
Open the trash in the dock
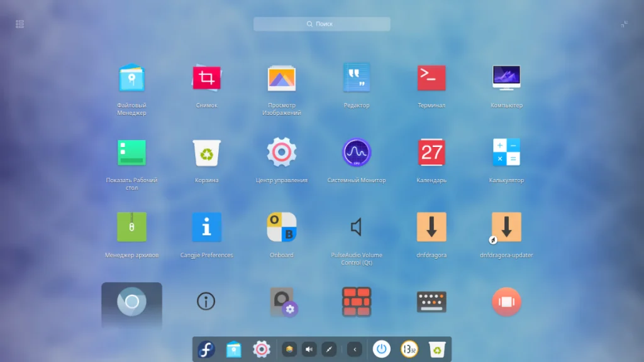point(437,349)
